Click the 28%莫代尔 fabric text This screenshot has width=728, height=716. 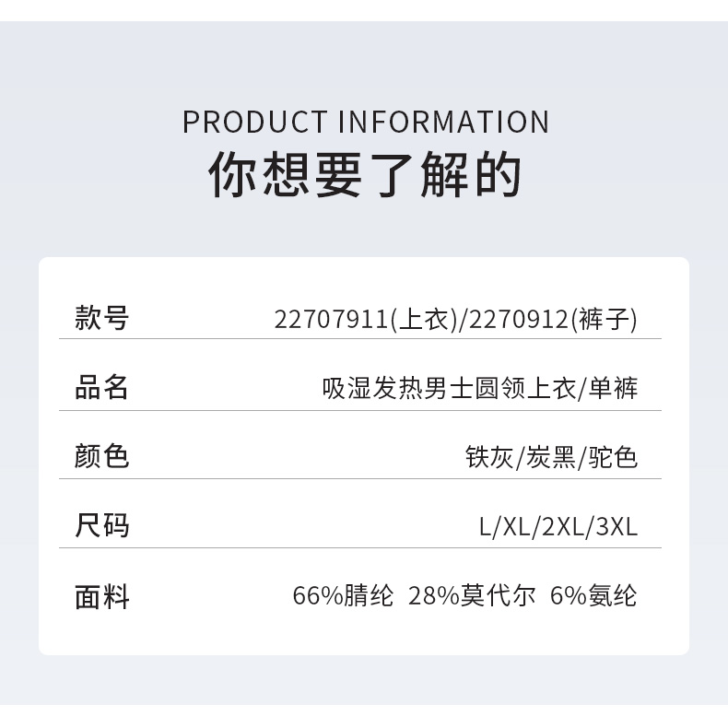tap(471, 596)
